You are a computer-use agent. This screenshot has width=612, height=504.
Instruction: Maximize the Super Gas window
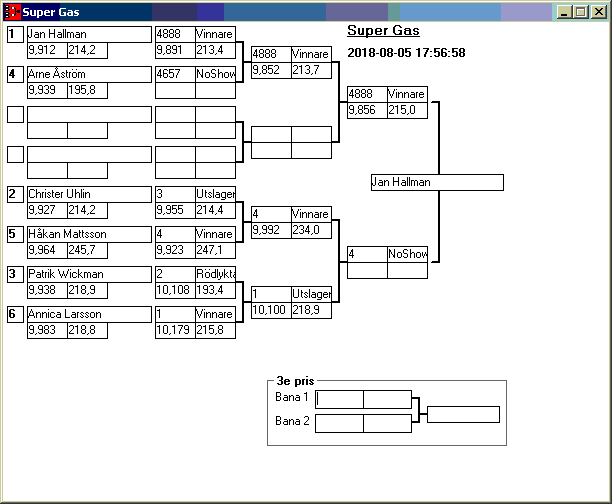point(580,12)
